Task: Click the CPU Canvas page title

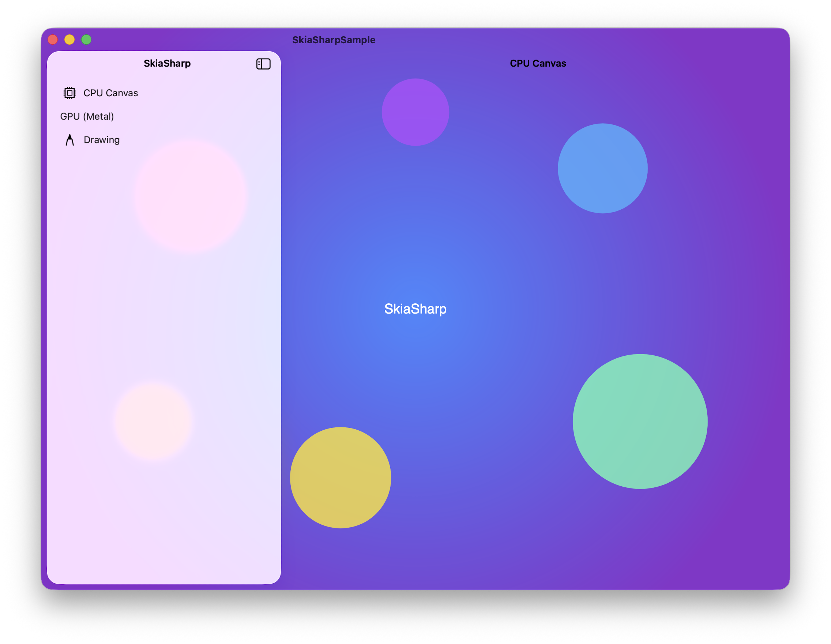Action: 538,63
